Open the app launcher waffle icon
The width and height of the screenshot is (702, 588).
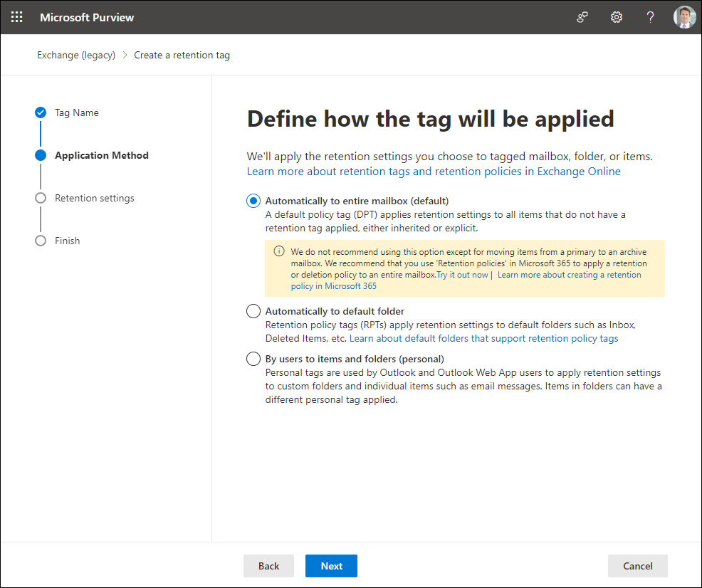[16, 18]
